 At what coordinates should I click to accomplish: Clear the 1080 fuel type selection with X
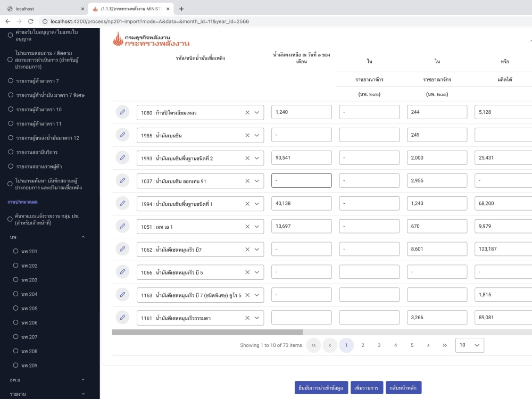pos(247,113)
